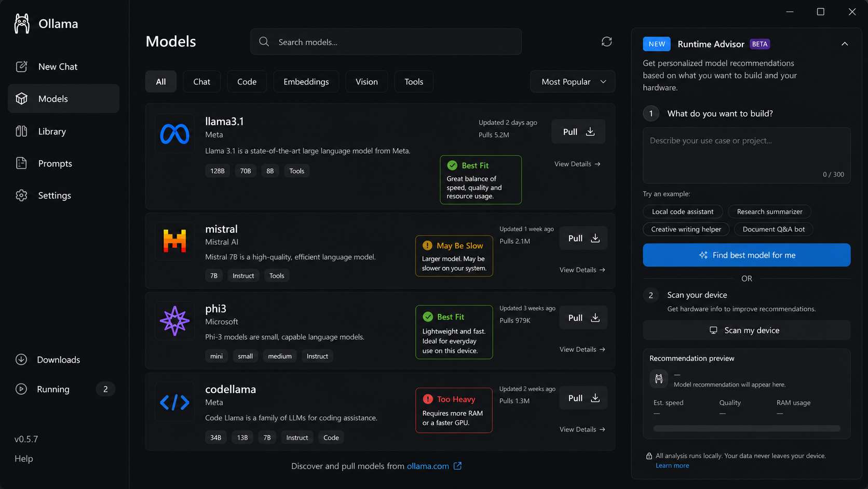Select the Embeddings filter tab

(x=306, y=82)
